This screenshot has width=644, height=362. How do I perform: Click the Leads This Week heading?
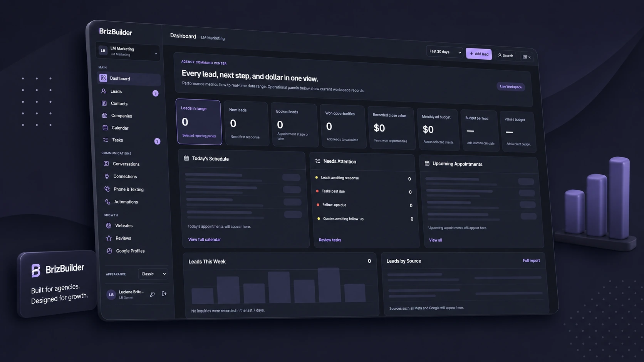pyautogui.click(x=207, y=262)
